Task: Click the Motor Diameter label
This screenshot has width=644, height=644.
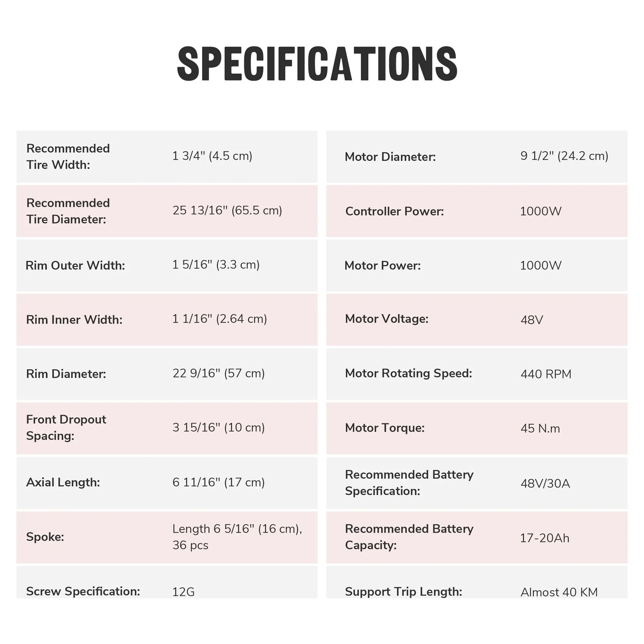Action: coord(390,157)
